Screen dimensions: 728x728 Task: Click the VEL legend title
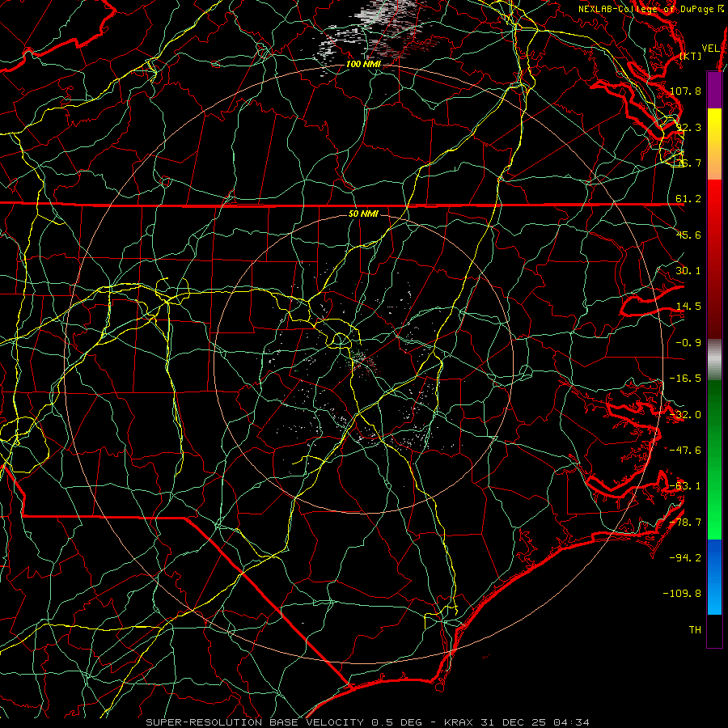(x=710, y=49)
